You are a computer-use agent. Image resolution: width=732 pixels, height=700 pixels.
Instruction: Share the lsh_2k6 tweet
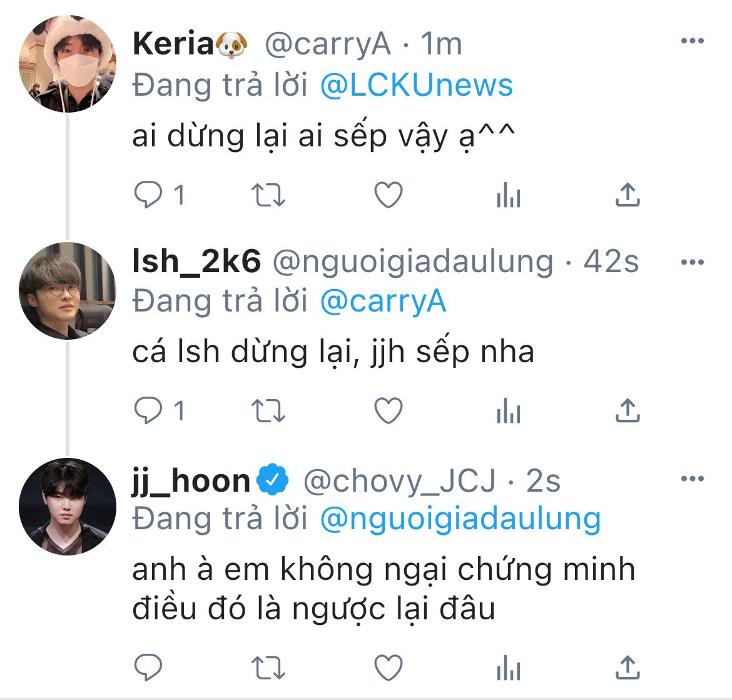(627, 410)
